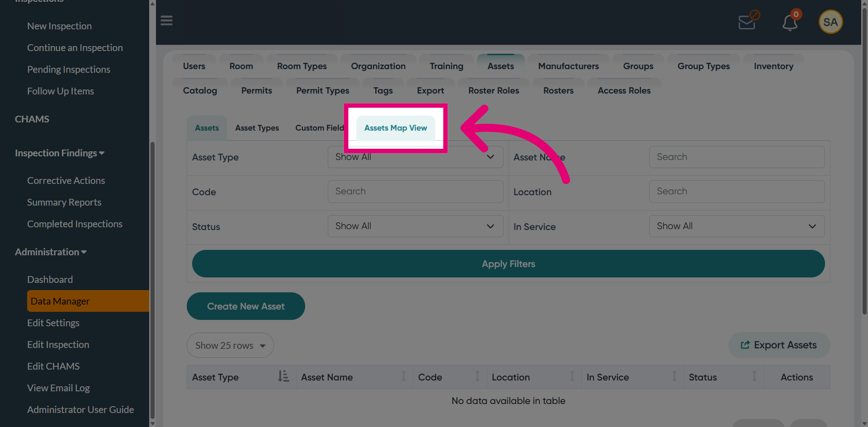The image size is (868, 427).
Task: Switch to the Catalog tab
Action: click(200, 90)
